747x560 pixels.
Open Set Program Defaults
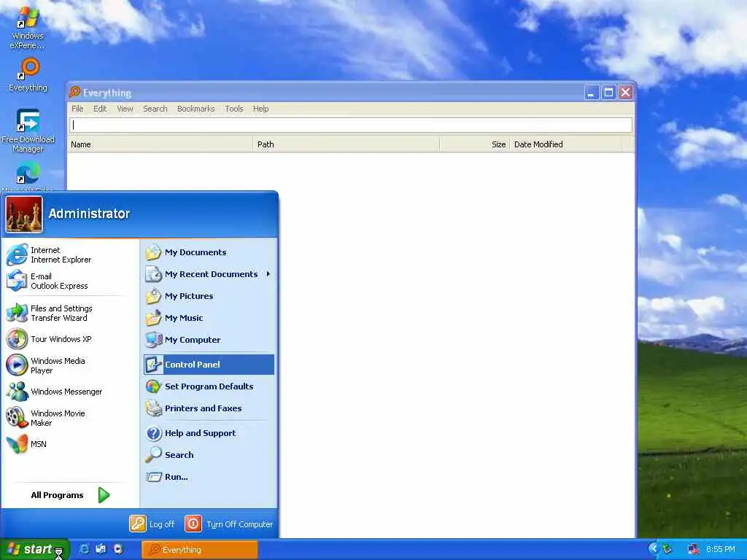pyautogui.click(x=209, y=386)
